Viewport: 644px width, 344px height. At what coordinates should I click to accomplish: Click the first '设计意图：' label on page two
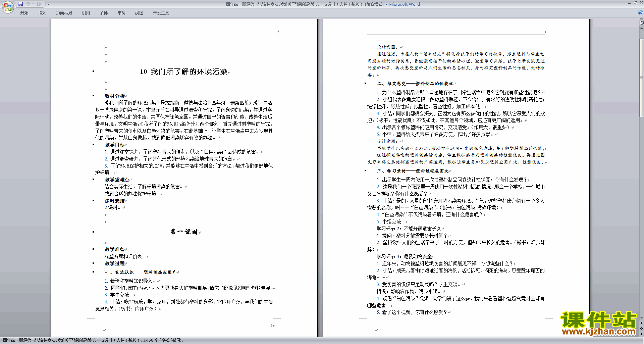point(387,47)
